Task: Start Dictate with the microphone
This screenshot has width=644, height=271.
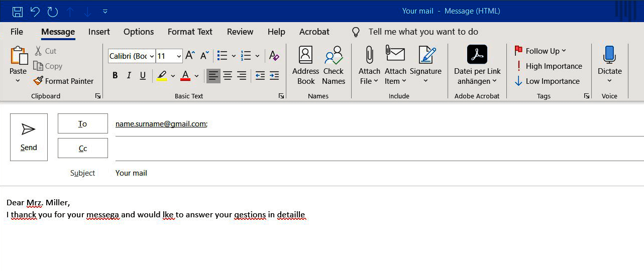Action: click(610, 65)
